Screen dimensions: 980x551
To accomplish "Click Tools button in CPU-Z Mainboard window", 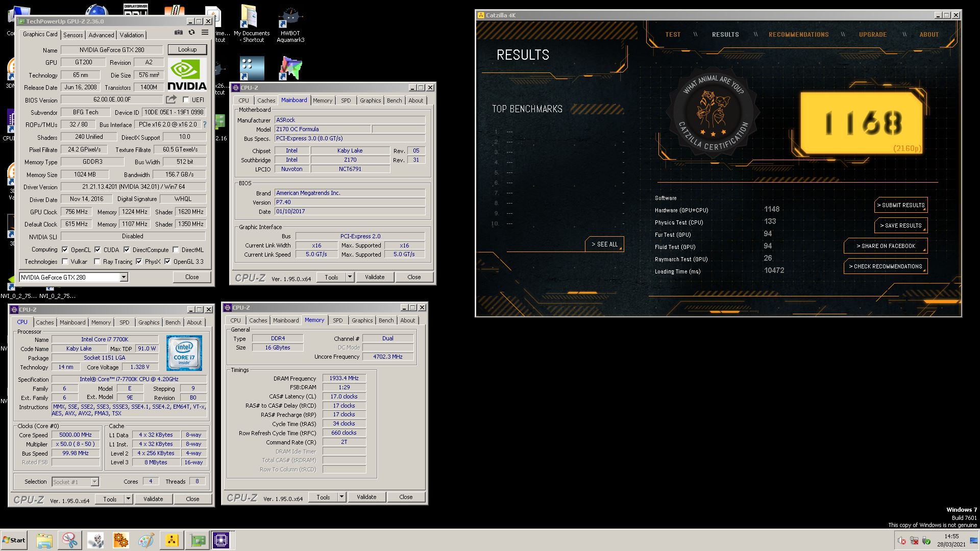I will point(331,277).
